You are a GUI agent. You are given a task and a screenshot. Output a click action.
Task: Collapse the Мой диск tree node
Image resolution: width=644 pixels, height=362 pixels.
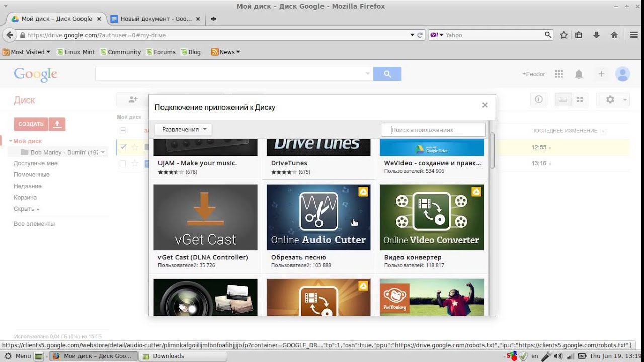tap(11, 141)
